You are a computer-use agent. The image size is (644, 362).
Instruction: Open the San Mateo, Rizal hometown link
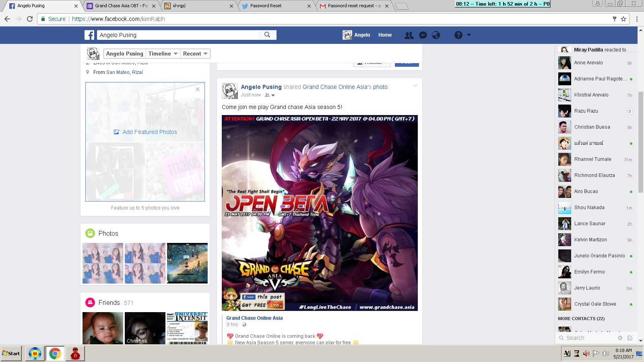tap(124, 72)
